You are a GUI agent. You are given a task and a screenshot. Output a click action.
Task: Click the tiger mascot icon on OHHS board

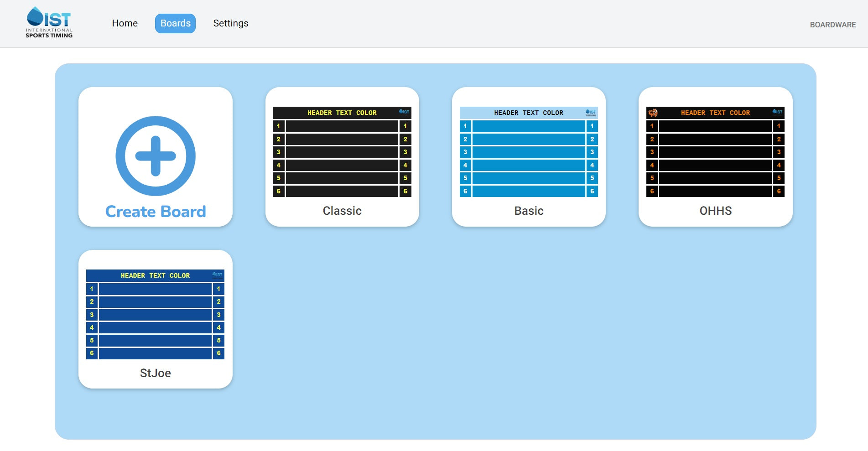(x=653, y=113)
